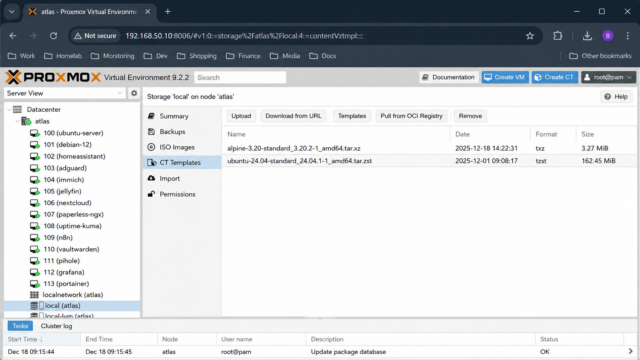640x360 pixels.
Task: Reload the browser page
Action: click(x=53, y=36)
